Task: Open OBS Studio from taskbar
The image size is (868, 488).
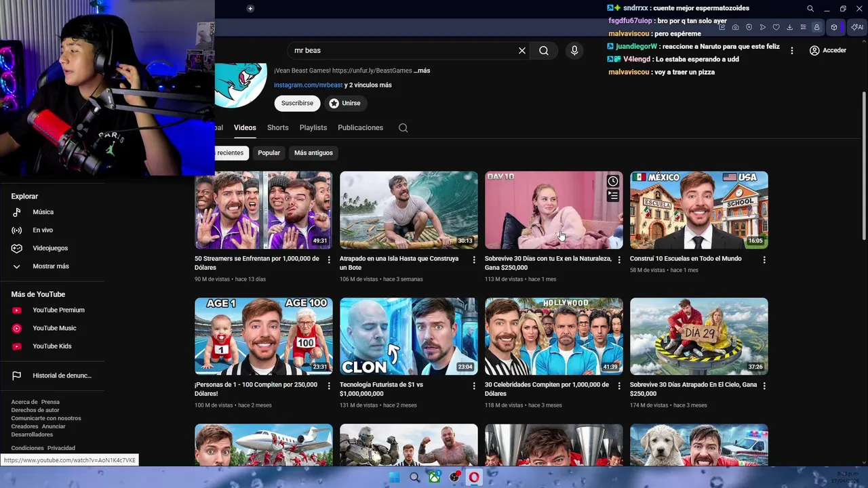Action: tap(454, 477)
